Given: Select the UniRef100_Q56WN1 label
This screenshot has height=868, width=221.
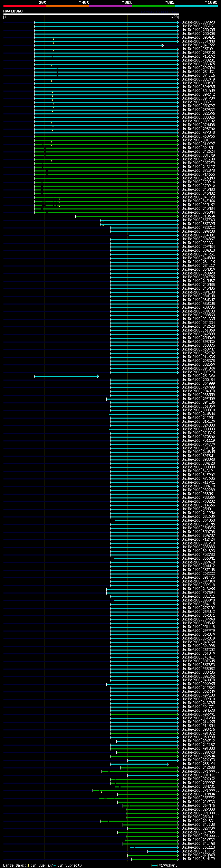Looking at the screenshot, I should pos(198,559).
